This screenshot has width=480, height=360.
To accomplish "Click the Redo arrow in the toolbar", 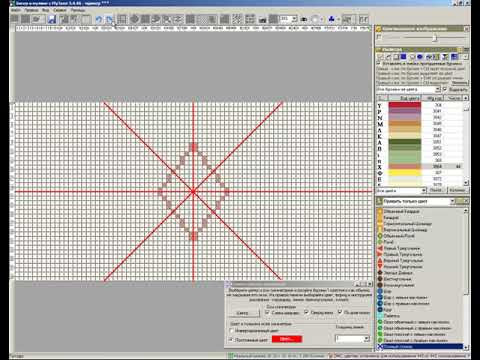I will [x=109, y=19].
